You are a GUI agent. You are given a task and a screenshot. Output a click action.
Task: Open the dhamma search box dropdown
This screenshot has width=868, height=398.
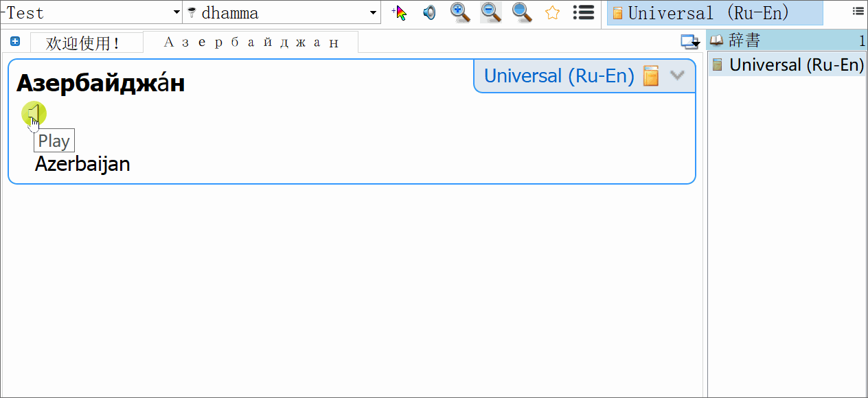click(373, 13)
